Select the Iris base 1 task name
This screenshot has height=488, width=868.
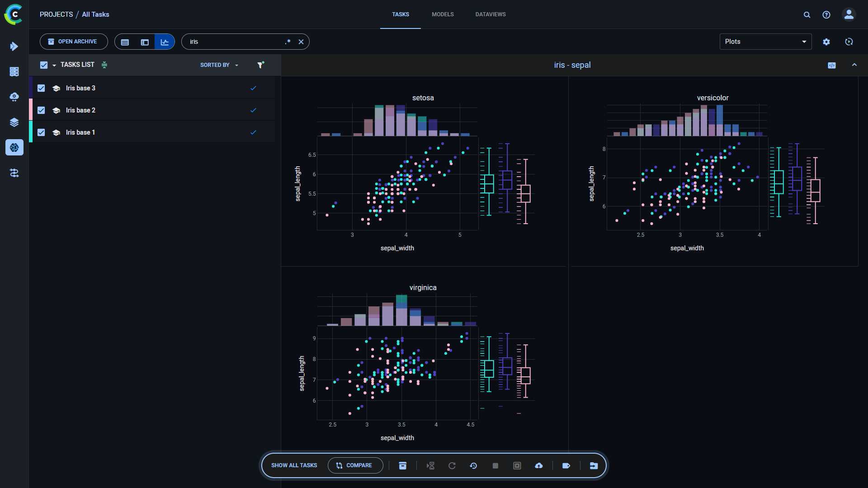(x=80, y=132)
